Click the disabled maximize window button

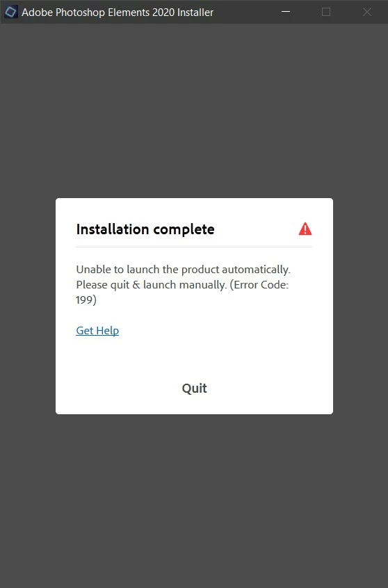326,12
